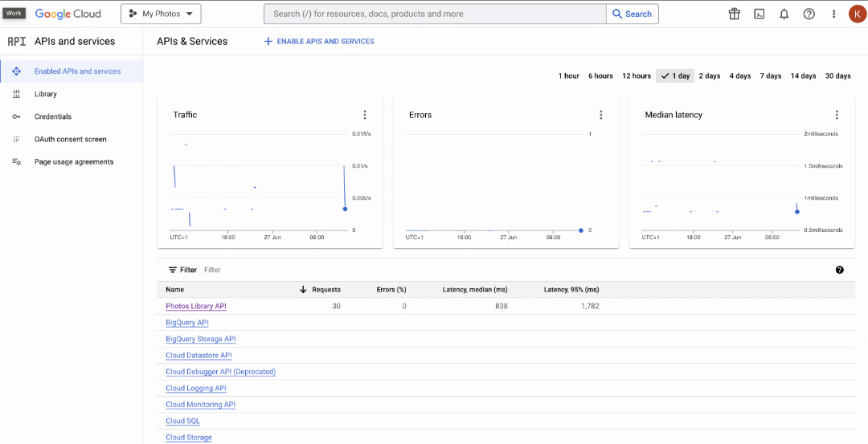Click the Median latency latest data point
The image size is (868, 444).
pos(797,212)
